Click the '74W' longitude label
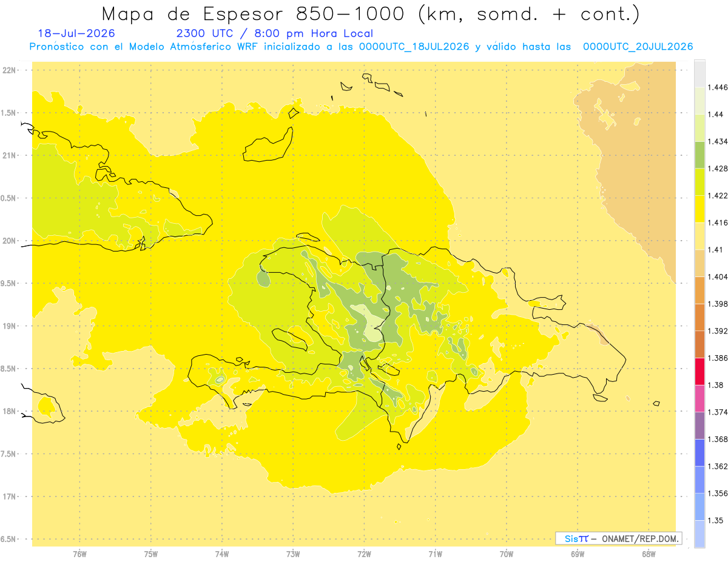This screenshot has height=562, width=728. 222,554
